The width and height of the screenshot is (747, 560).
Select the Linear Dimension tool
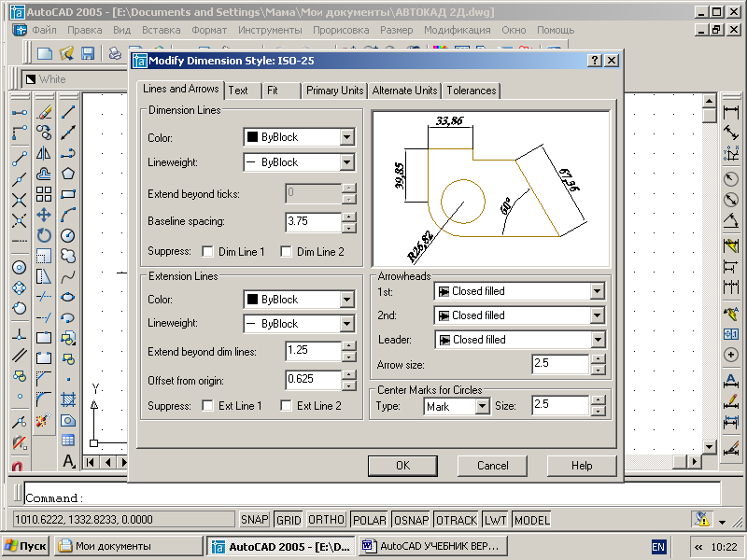pos(731,113)
